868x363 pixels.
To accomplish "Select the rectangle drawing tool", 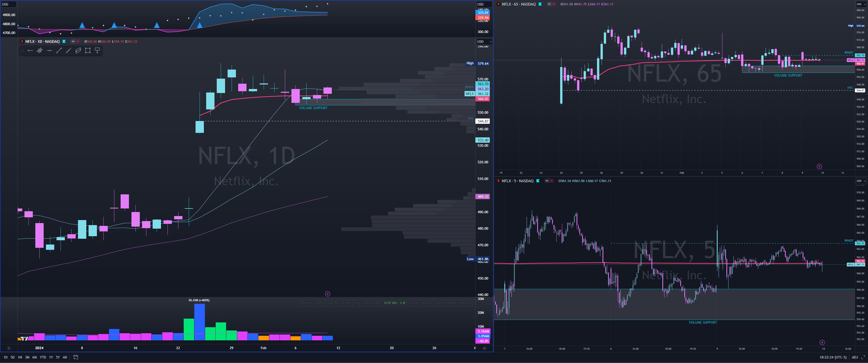I will (88, 50).
